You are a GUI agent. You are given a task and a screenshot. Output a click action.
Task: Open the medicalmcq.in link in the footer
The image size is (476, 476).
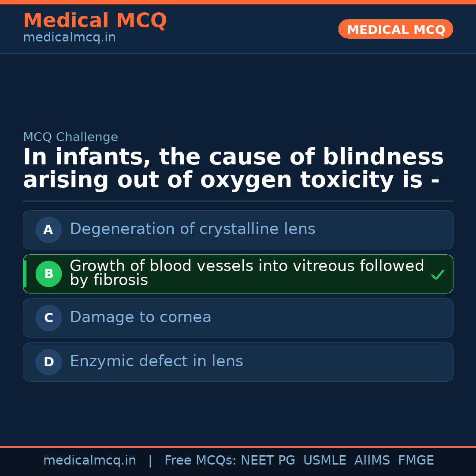(x=89, y=461)
